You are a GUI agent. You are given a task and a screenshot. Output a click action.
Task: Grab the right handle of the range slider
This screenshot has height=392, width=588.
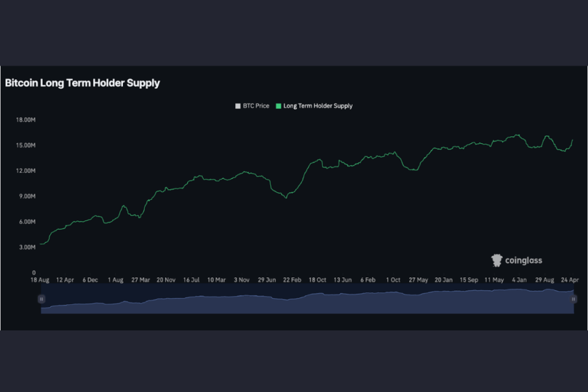tap(574, 298)
